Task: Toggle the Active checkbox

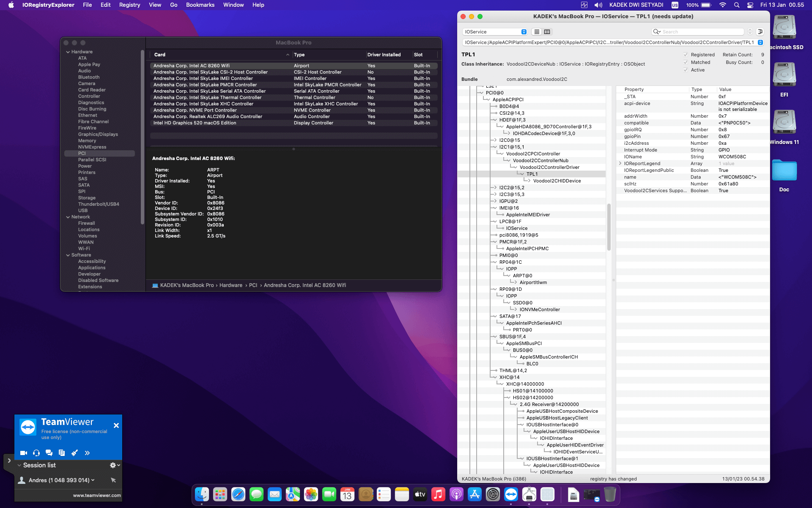Action: tap(686, 70)
